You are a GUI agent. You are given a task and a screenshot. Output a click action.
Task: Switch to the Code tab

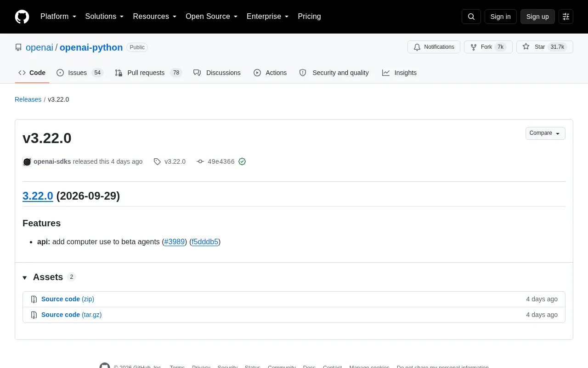pyautogui.click(x=32, y=73)
